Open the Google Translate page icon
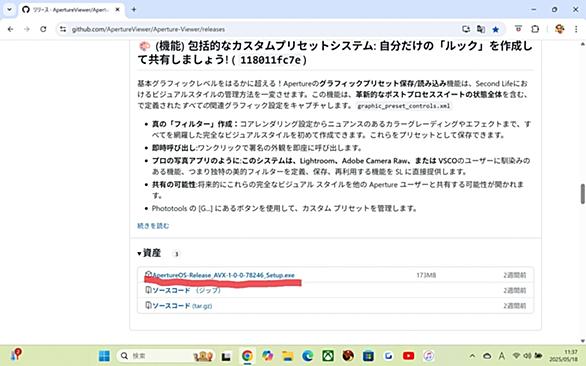The height and width of the screenshot is (366, 586). (x=481, y=29)
